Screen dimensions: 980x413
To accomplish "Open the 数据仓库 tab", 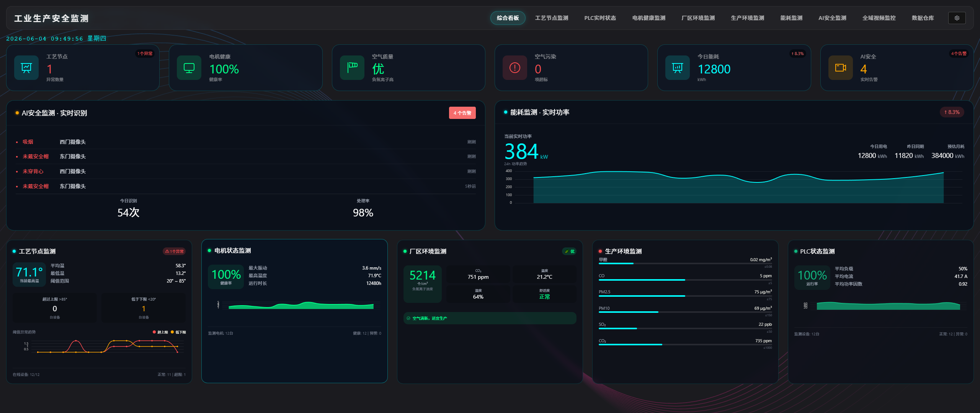I will point(923,18).
